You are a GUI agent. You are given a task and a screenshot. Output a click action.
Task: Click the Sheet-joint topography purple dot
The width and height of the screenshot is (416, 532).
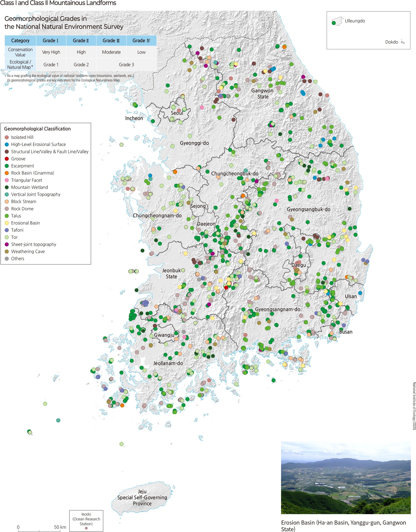[x=7, y=244]
